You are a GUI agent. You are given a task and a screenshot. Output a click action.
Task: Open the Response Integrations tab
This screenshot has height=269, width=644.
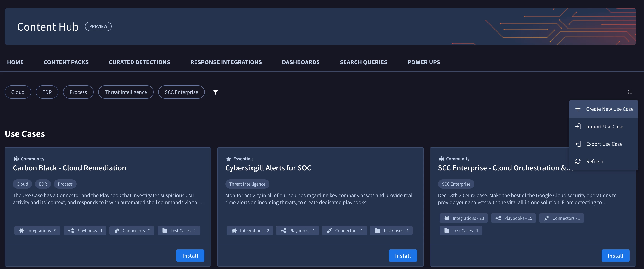pyautogui.click(x=226, y=62)
